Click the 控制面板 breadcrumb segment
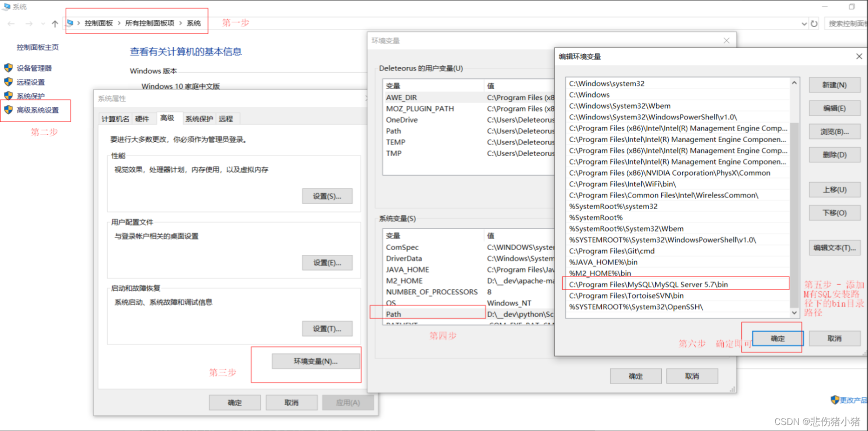Image resolution: width=868 pixels, height=431 pixels. 99,23
